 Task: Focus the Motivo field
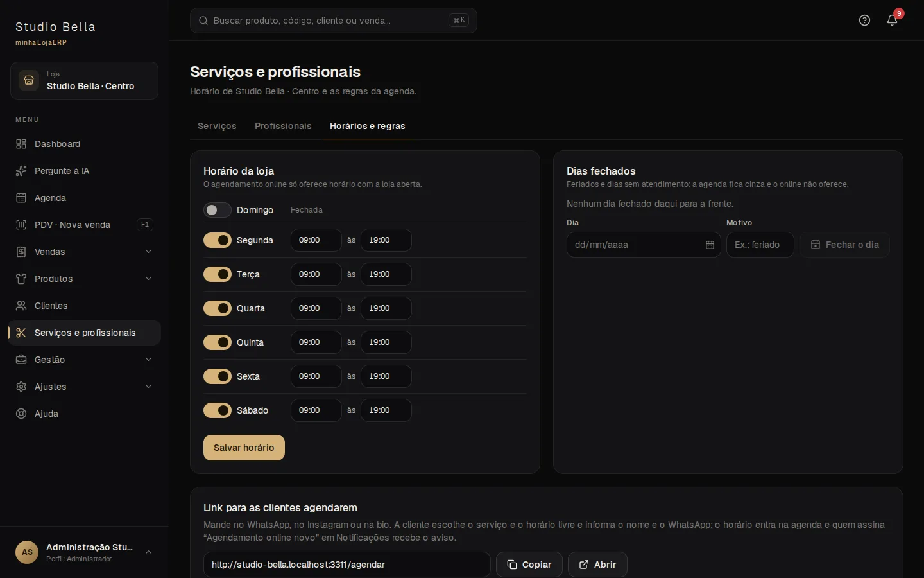[760, 245]
